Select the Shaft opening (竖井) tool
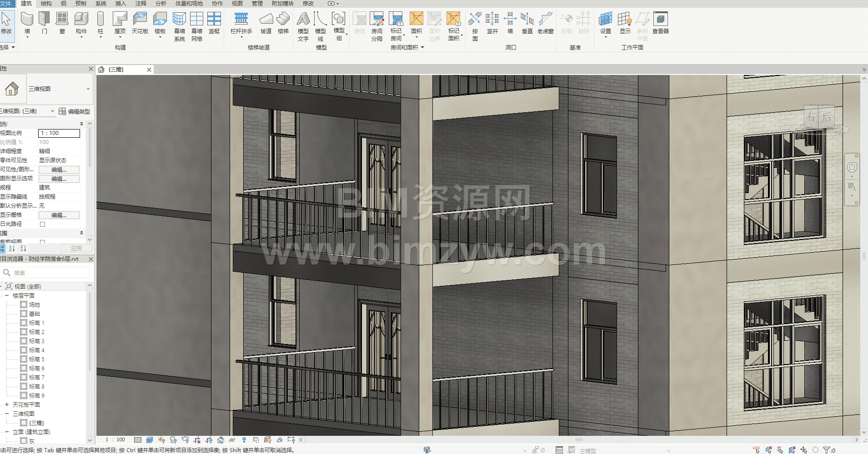The image size is (868, 454). 492,24
